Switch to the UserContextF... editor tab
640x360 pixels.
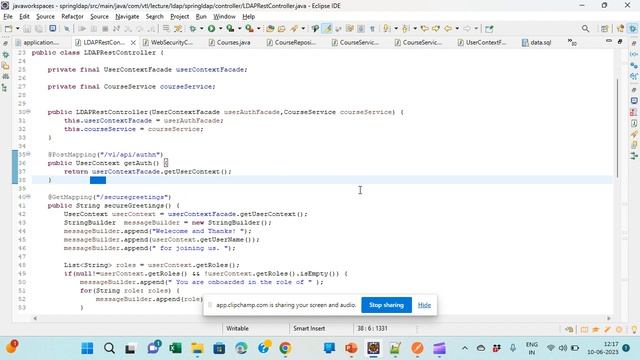[482, 42]
